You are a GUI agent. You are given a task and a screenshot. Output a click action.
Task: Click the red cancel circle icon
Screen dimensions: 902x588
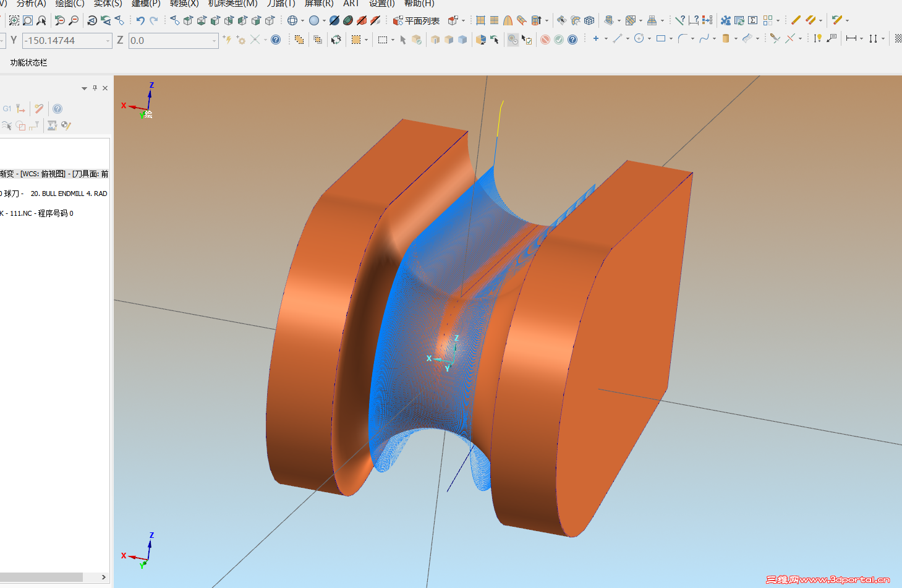(x=545, y=40)
